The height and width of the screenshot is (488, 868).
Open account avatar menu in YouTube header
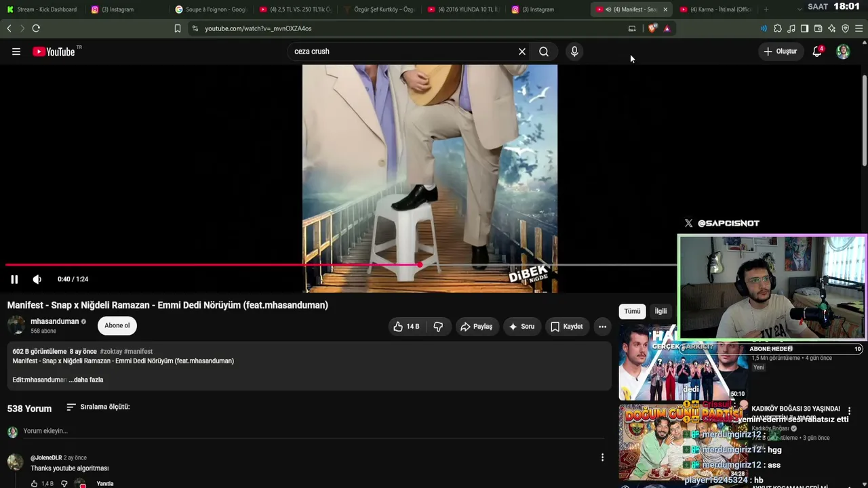click(843, 52)
